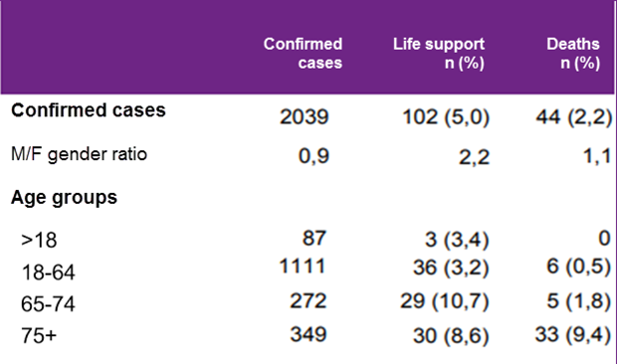Click the Confirmed cases column header
This screenshot has height=364, width=617.
(x=303, y=54)
